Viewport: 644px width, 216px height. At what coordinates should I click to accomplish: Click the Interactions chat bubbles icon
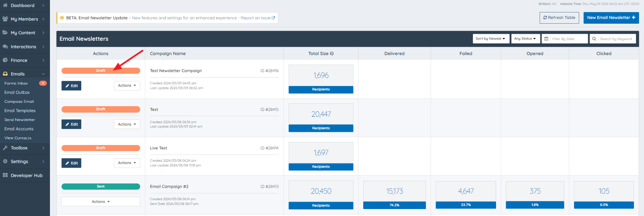pos(5,47)
